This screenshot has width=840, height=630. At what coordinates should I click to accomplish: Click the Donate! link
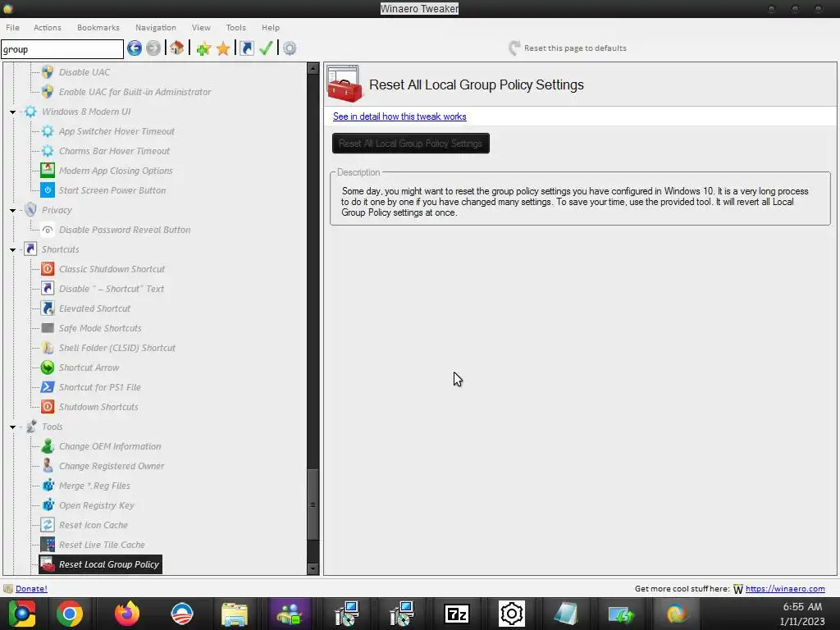[32, 588]
